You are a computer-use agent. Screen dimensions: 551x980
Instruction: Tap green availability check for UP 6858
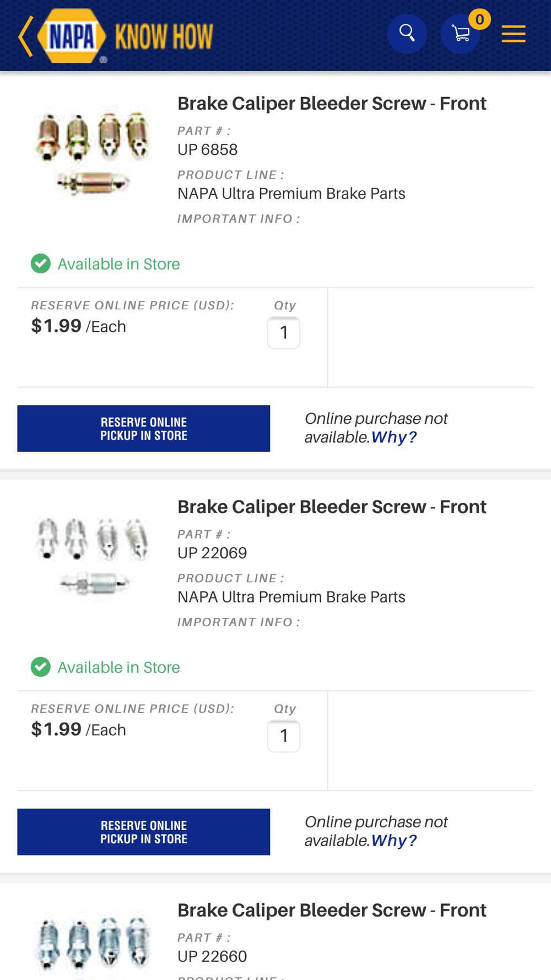tap(41, 264)
